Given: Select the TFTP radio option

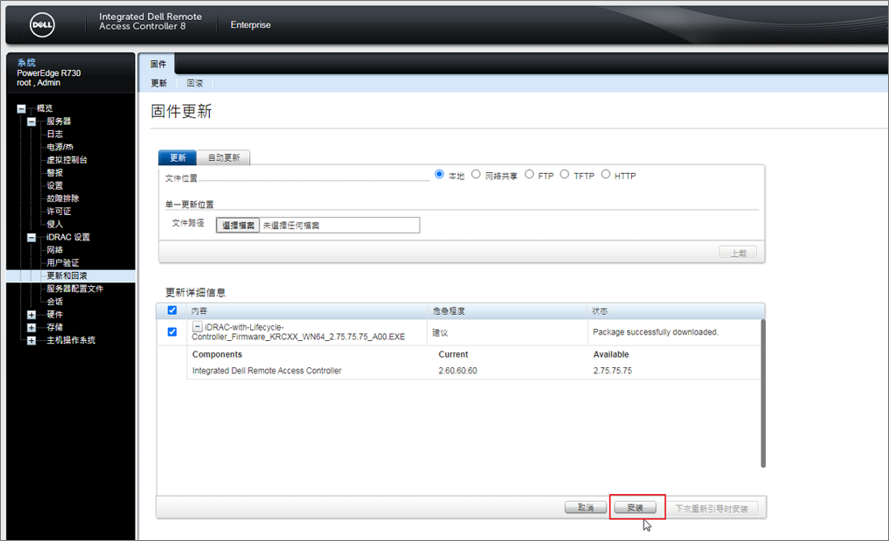Looking at the screenshot, I should point(564,175).
